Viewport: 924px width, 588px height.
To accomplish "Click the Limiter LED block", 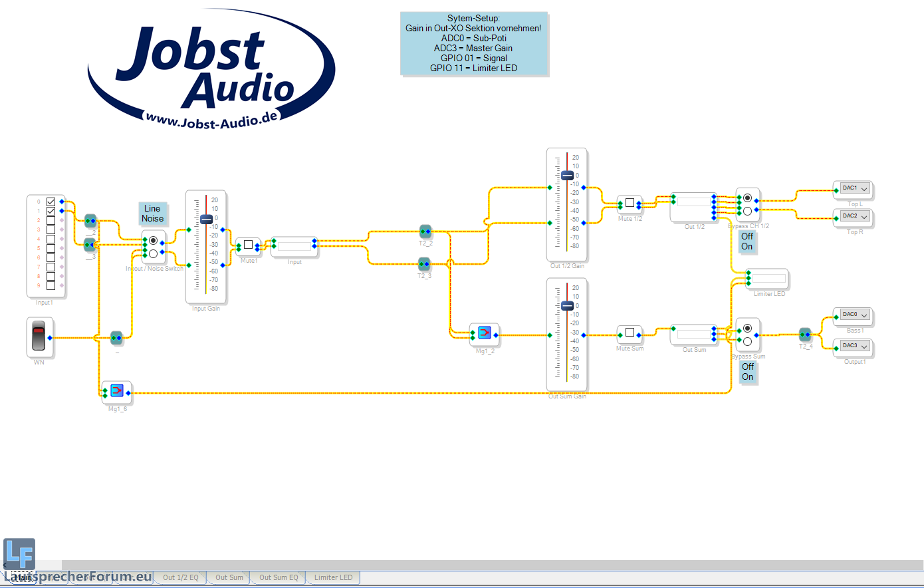I will 769,279.
